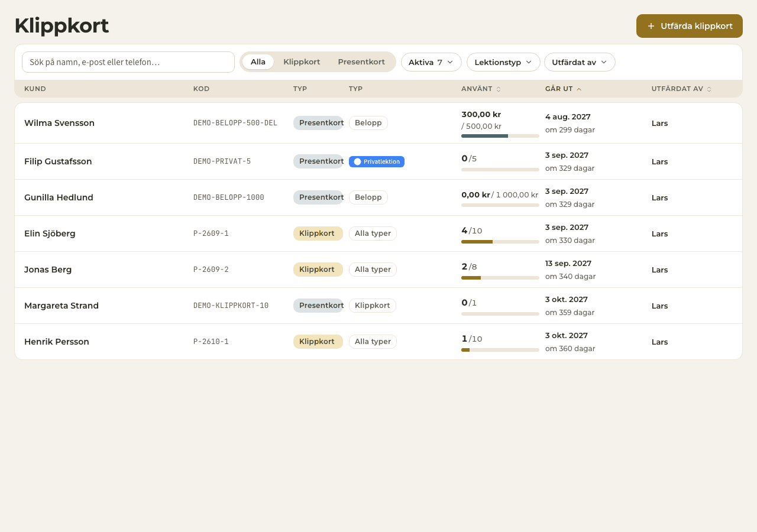Image resolution: width=757 pixels, height=532 pixels.
Task: Open Wilma Svensson's row
Action: coord(378,123)
